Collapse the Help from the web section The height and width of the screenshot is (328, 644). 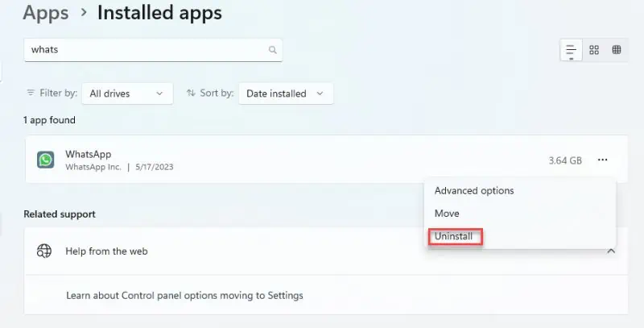point(611,251)
